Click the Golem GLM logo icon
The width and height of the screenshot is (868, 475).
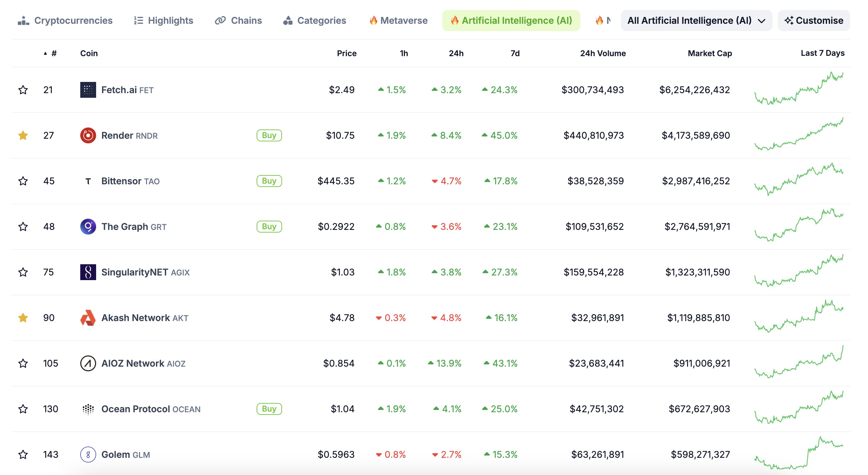(88, 455)
